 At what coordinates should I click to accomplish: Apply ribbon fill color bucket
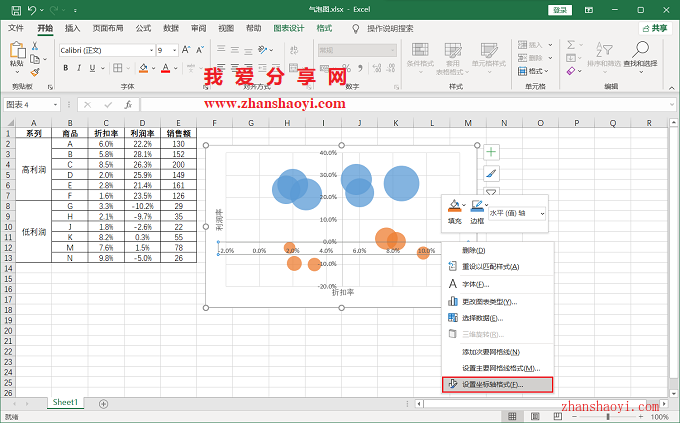pyautogui.click(x=144, y=68)
